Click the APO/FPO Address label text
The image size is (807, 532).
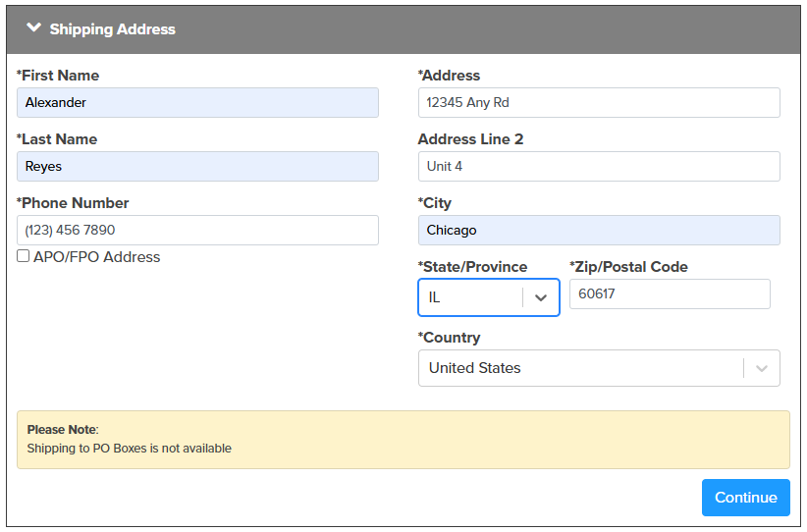(x=97, y=257)
